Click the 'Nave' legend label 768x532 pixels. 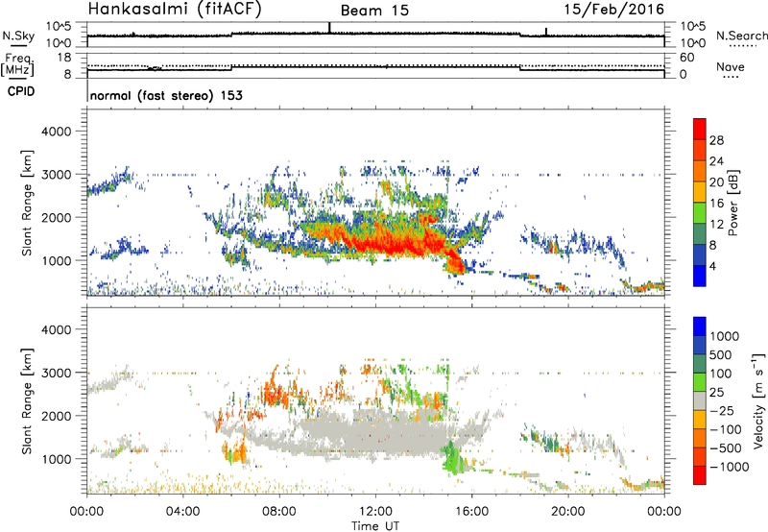(731, 66)
